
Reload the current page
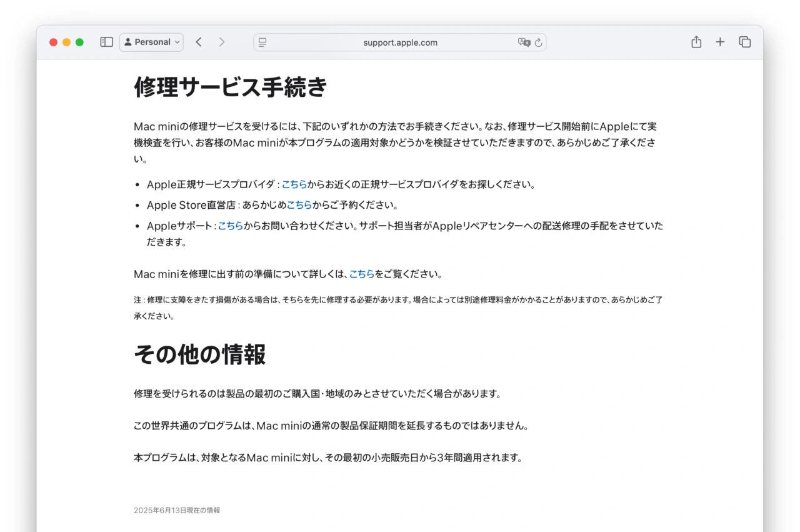click(539, 43)
